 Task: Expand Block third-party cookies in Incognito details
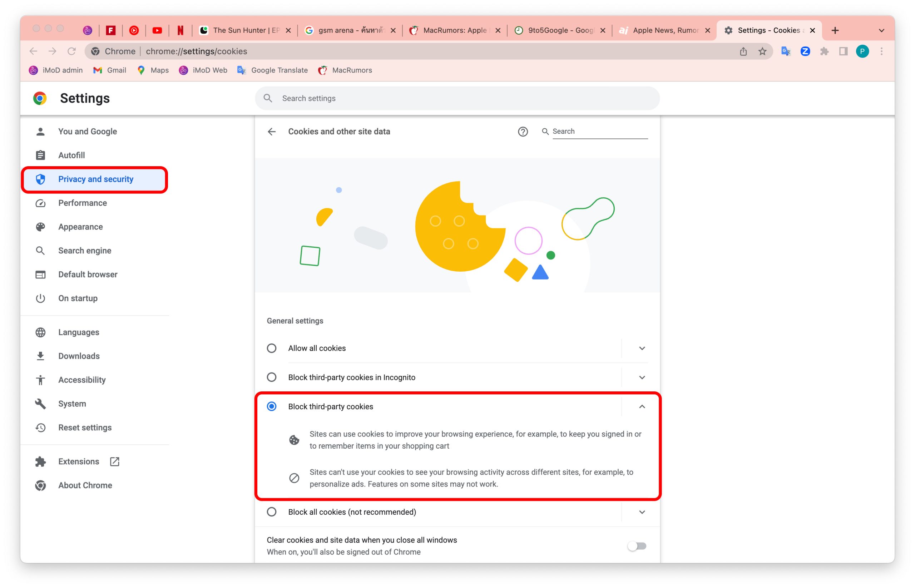642,377
